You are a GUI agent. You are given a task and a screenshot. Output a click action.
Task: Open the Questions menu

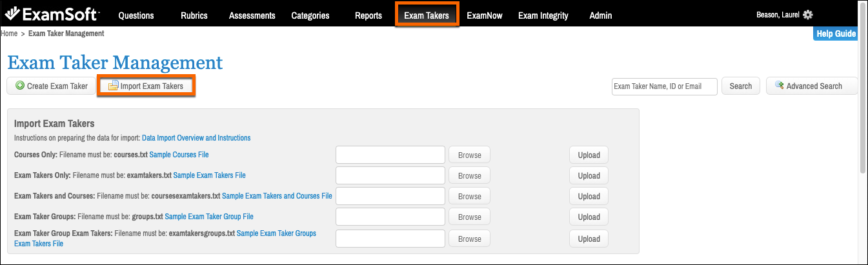136,15
